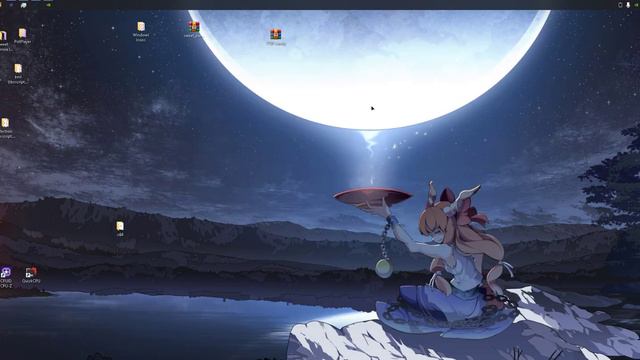Open the green icon on the top taskbar
Viewport: 640px width, 360px height.
[x=49, y=5]
